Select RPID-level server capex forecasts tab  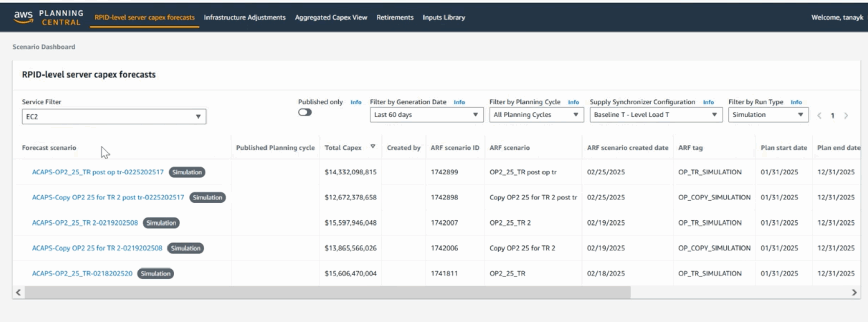(144, 17)
